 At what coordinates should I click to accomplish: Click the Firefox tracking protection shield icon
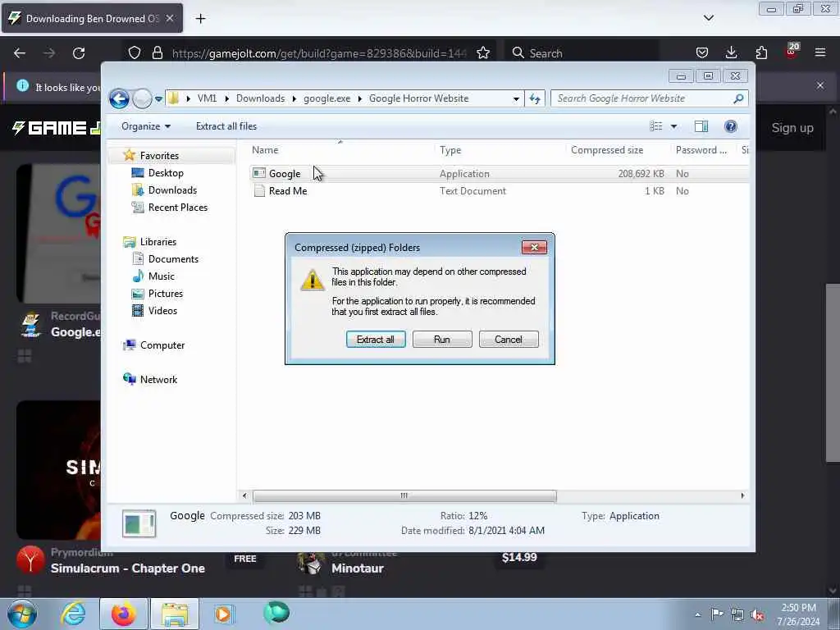[x=135, y=53]
